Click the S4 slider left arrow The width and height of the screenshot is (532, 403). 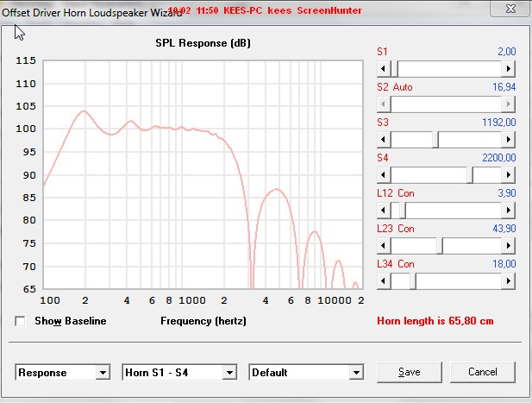[384, 175]
